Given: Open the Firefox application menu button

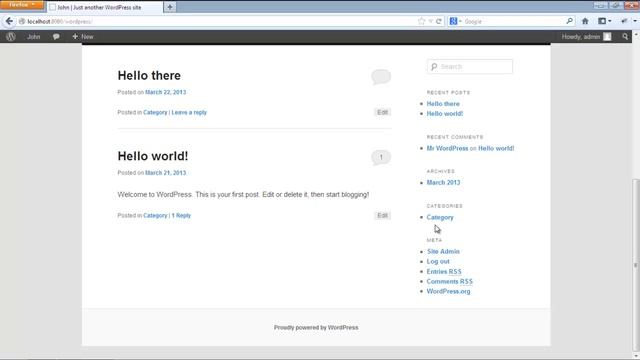Looking at the screenshot, I should point(22,5).
